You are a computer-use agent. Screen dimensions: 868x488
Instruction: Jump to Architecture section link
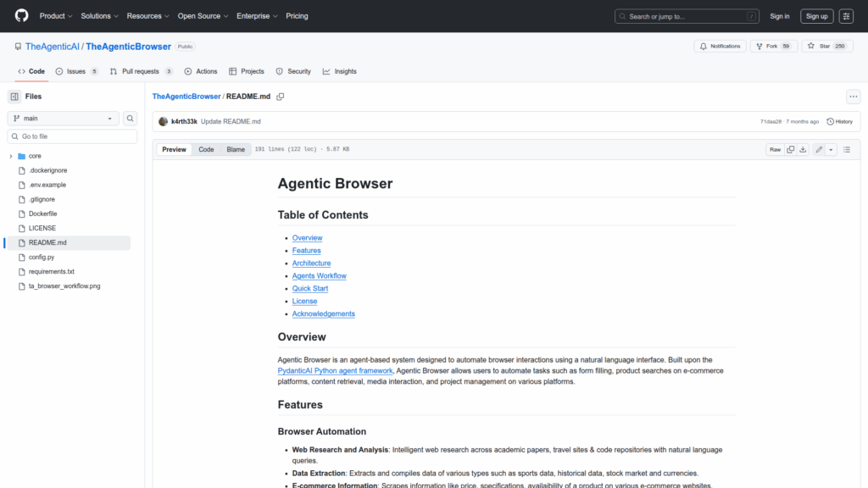(311, 263)
